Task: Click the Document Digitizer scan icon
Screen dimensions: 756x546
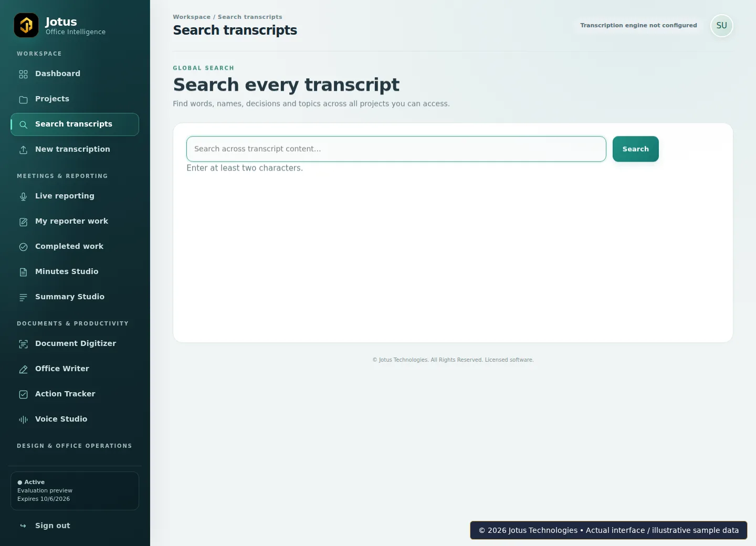Action: 23,344
